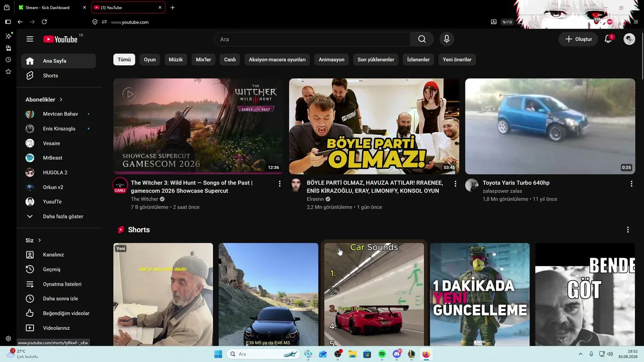Open Elraenn channel avatar
Viewport: 644px width, 362px height.
coord(296,185)
